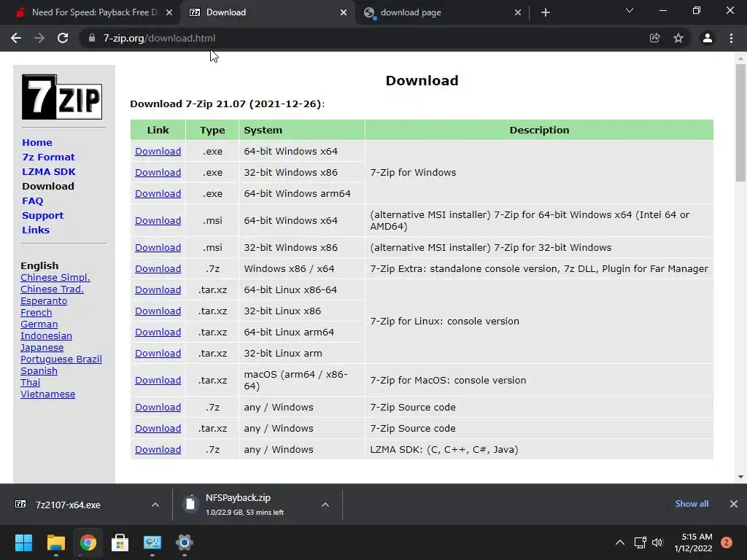Image resolution: width=747 pixels, height=560 pixels.
Task: Download the 32-bit Linux x86 tarball
Action: point(158,311)
